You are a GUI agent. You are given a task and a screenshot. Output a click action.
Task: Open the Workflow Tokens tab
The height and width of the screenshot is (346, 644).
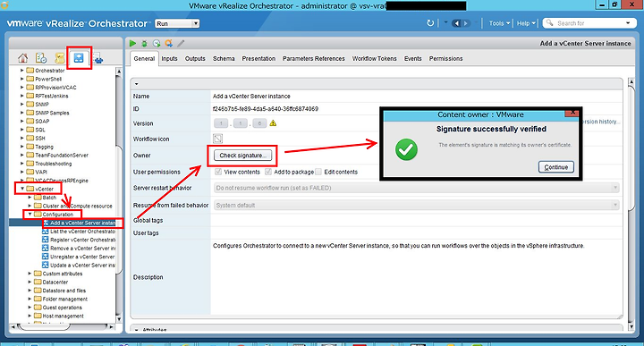click(374, 59)
